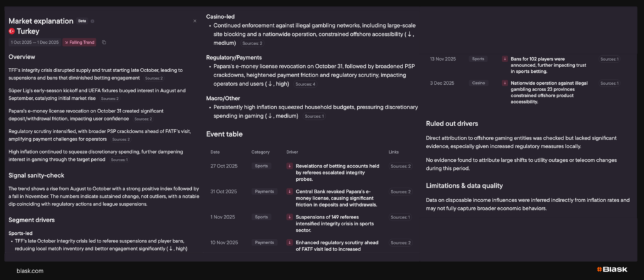Click the Falling Trend badge
The image size is (644, 280).
point(79,42)
